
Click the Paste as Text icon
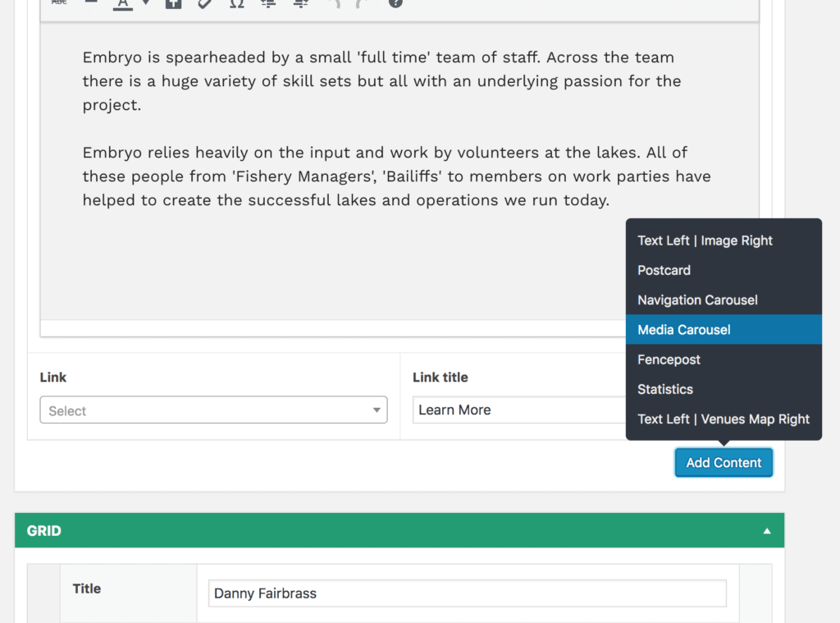pos(173,3)
